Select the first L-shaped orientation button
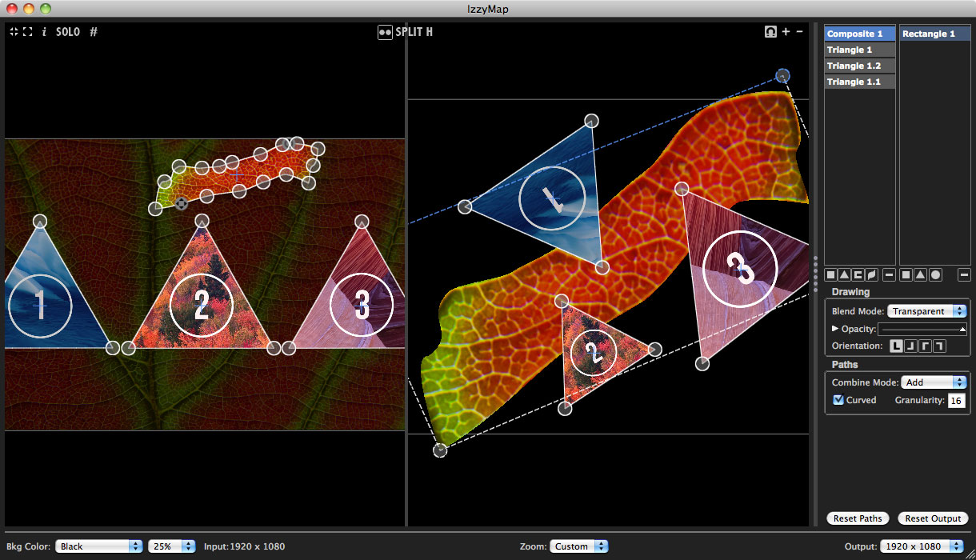Viewport: 976px width, 560px height. coord(896,346)
